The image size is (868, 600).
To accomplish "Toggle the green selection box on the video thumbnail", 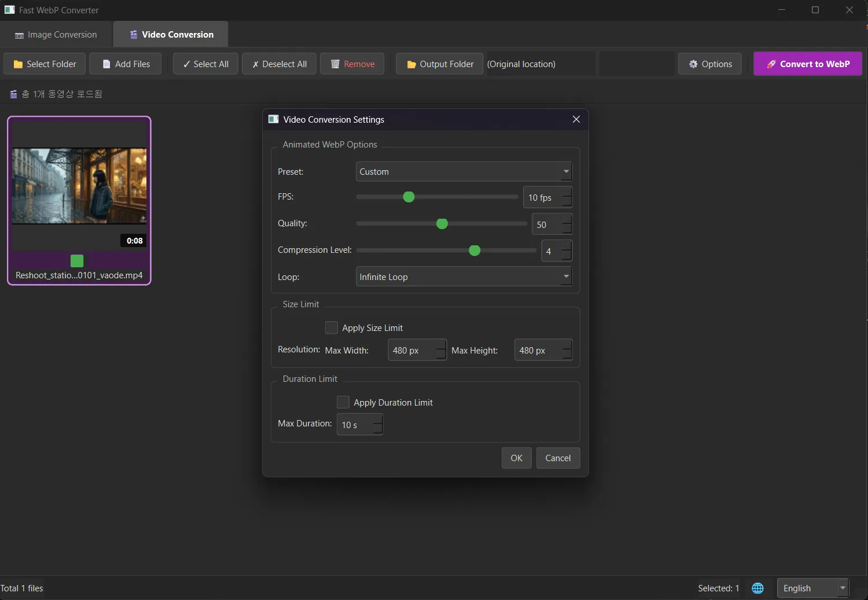I will [76, 261].
